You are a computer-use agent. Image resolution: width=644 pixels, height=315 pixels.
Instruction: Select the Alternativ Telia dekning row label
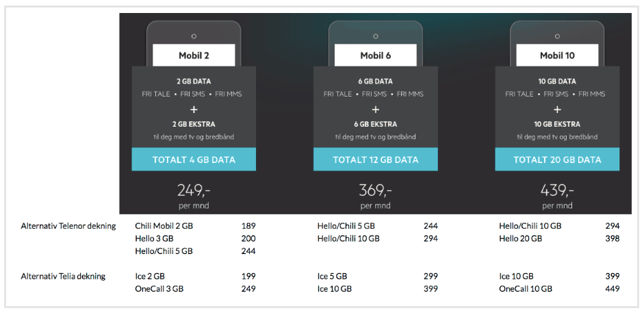tap(64, 277)
